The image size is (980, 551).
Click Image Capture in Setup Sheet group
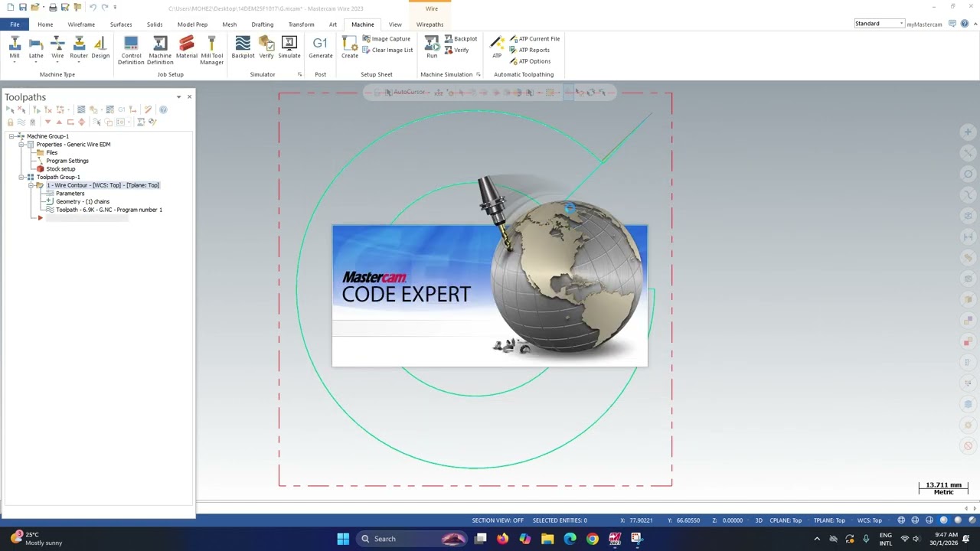pos(387,39)
